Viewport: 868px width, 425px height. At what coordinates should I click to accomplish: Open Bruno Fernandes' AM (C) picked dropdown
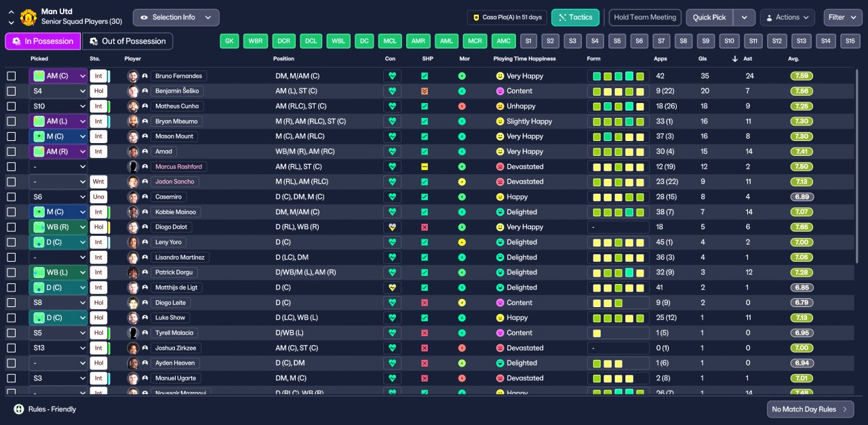(x=58, y=76)
